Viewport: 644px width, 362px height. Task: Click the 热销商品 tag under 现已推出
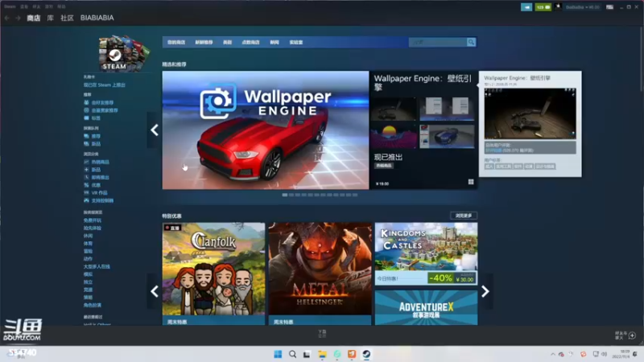(x=384, y=166)
